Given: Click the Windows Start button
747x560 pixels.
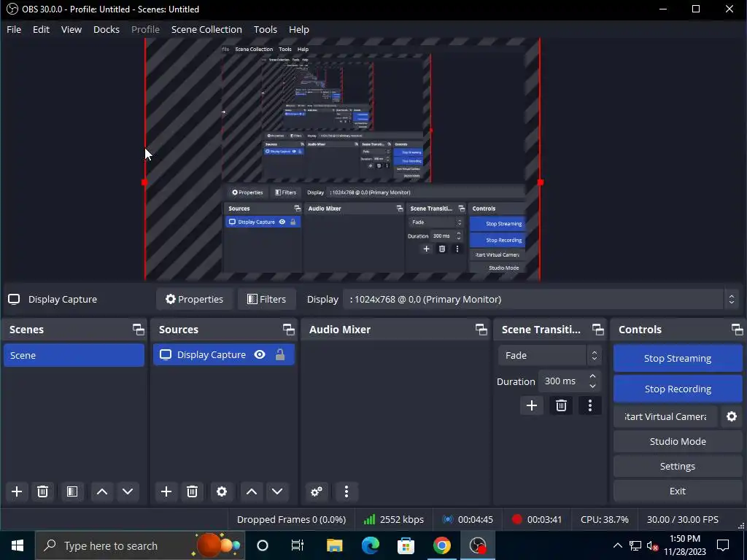Looking at the screenshot, I should [x=18, y=545].
